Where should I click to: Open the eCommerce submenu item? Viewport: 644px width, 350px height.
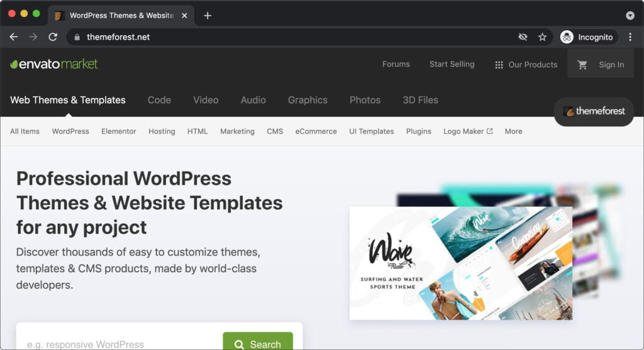[316, 131]
